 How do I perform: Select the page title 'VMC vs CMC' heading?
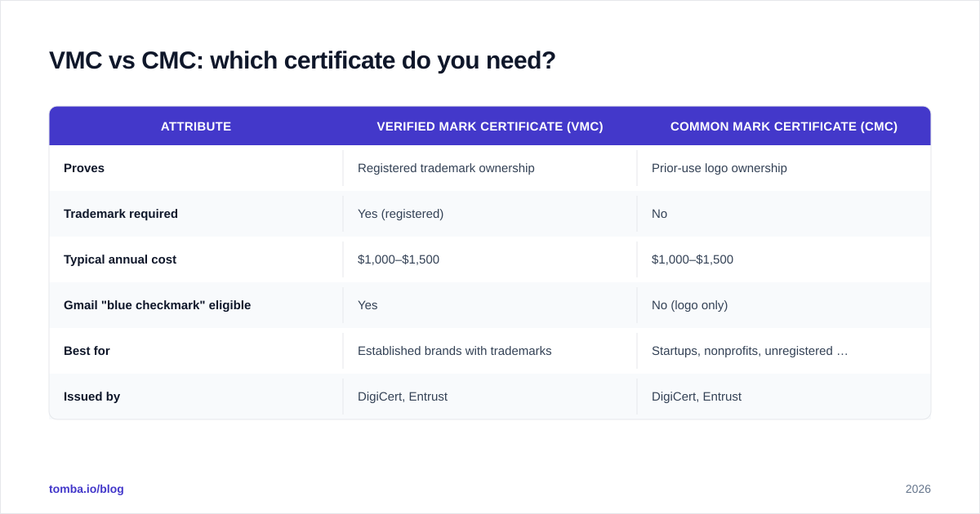click(302, 60)
